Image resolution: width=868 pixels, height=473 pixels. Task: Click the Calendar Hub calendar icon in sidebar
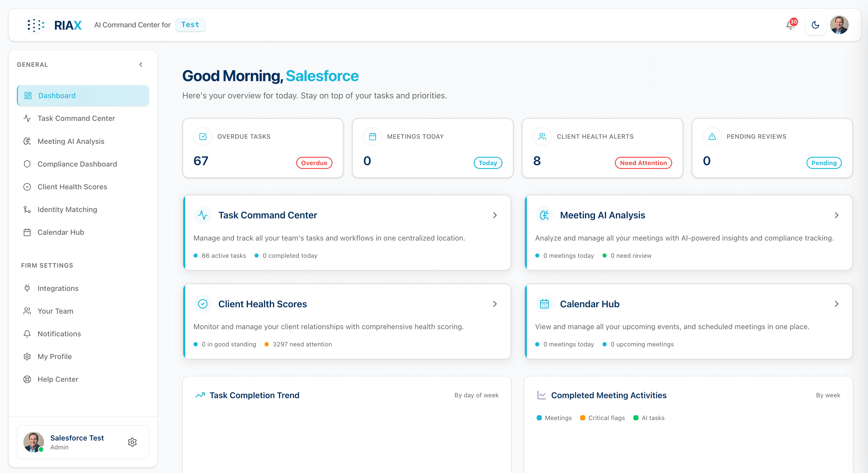[27, 232]
